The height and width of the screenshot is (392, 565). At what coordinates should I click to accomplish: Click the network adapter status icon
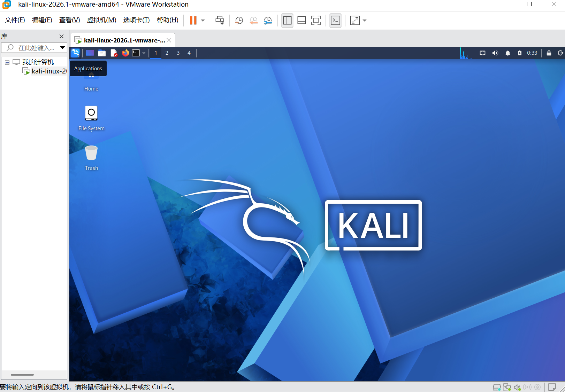click(x=507, y=387)
